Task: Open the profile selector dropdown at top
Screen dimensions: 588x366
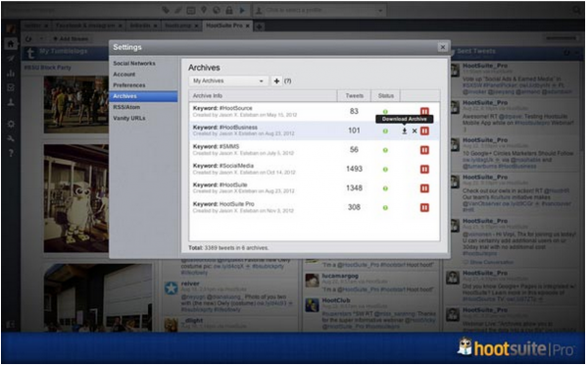Action: [319, 11]
